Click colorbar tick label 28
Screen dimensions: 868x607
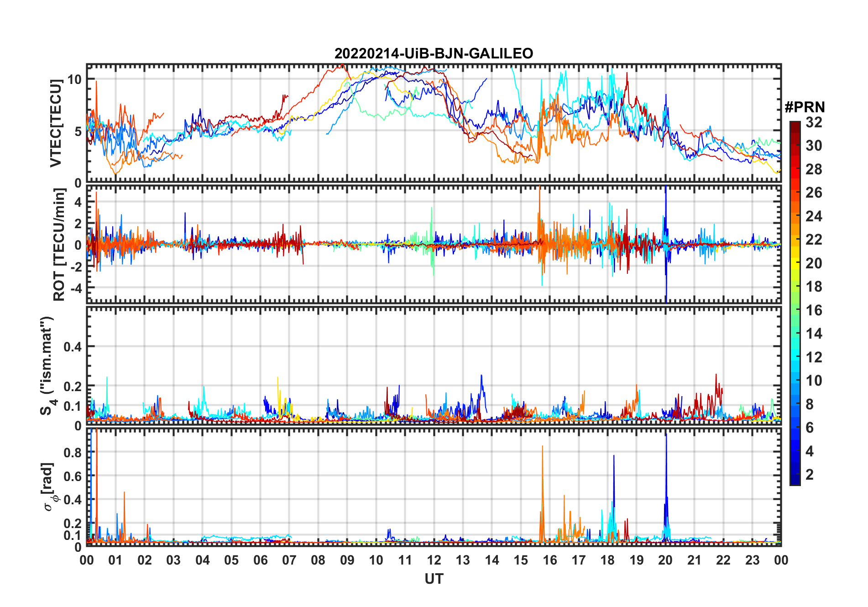pos(814,169)
